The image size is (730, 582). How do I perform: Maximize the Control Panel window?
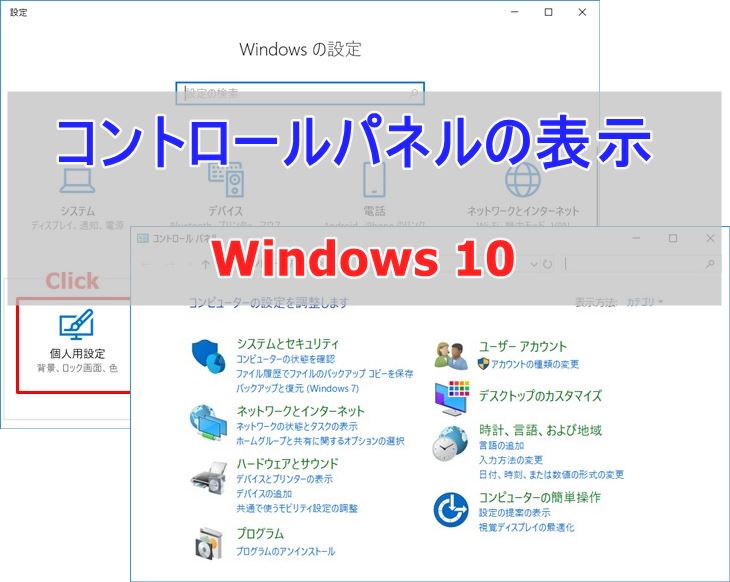click(x=673, y=238)
